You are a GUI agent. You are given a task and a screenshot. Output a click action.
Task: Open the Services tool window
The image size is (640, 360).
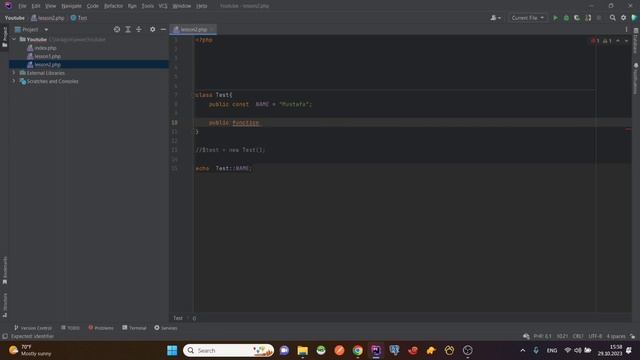[x=166, y=328]
